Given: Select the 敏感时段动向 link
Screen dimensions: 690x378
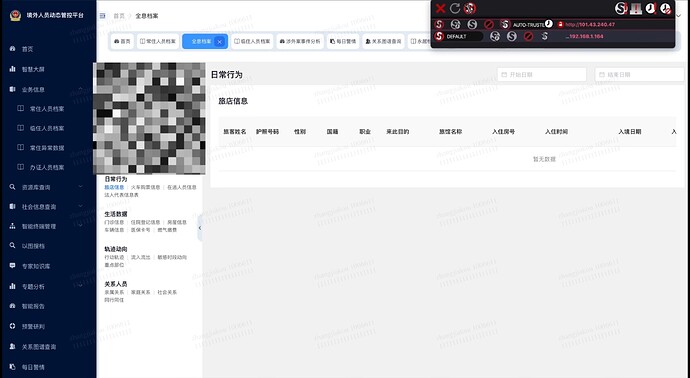Looking at the screenshot, I should click(172, 257).
